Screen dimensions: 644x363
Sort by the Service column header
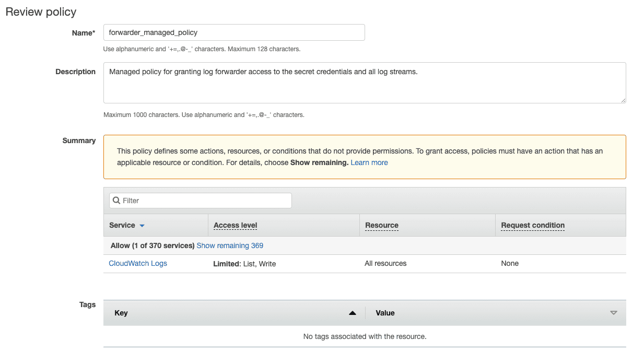[122, 225]
